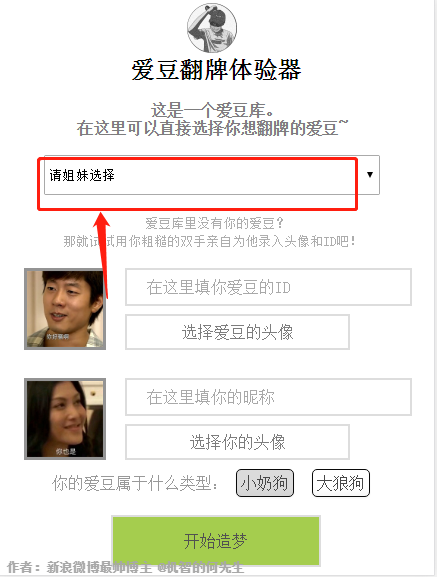Click the dropdown's black triangle arrow
437x577 pixels.
[370, 175]
